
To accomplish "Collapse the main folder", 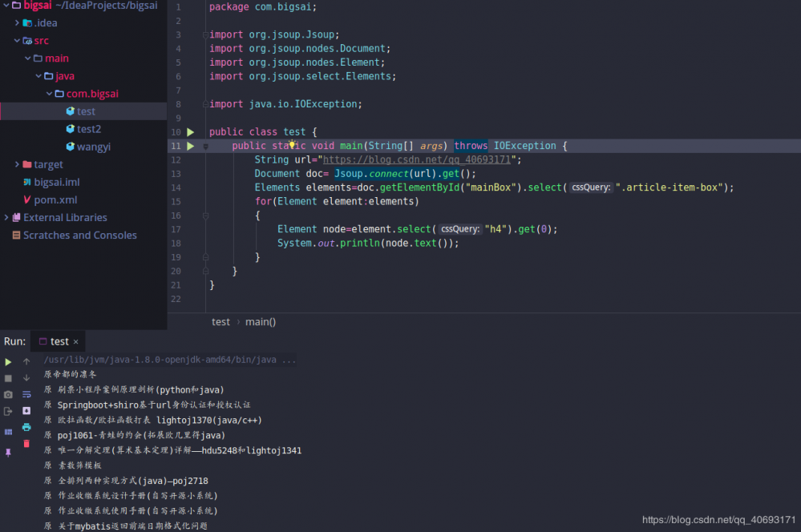I will (27, 58).
